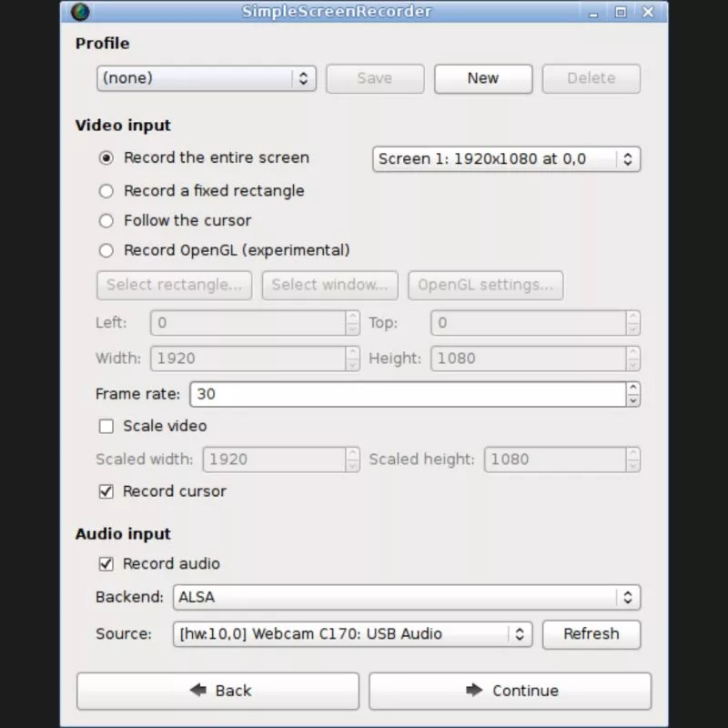Click the Select window button
This screenshot has height=728, width=728.
[329, 285]
